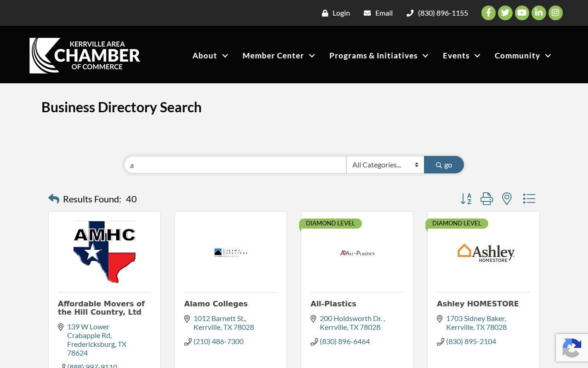The height and width of the screenshot is (368, 588).
Task: Open the Instagram social icon
Action: point(555,13)
